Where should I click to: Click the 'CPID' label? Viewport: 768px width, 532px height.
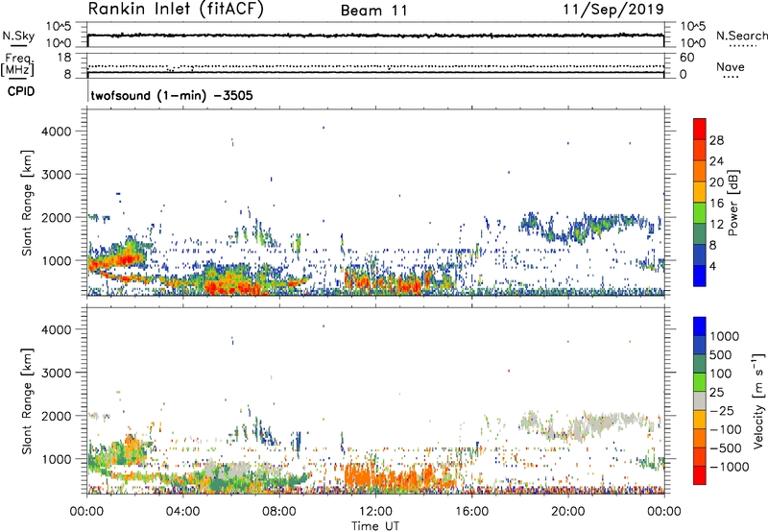coord(21,91)
